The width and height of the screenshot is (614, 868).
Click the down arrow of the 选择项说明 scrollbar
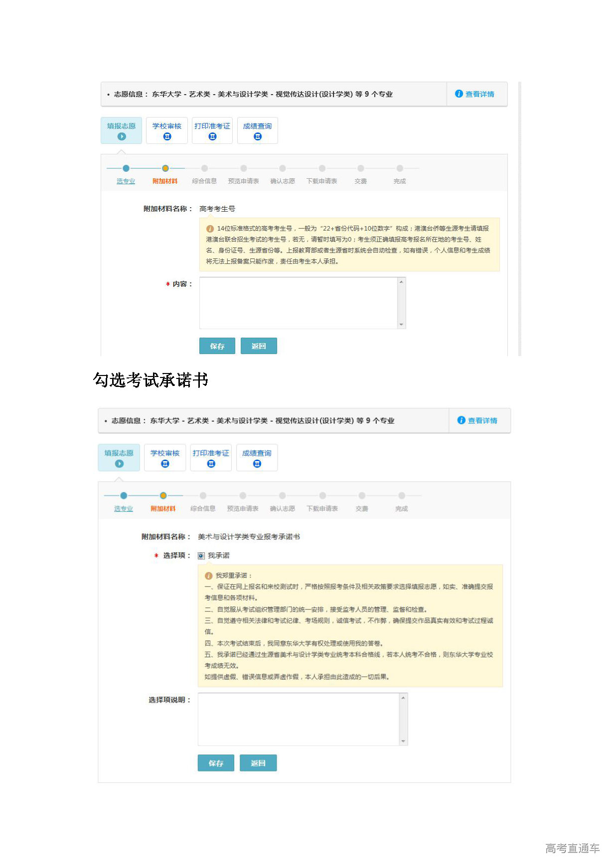pos(403,741)
